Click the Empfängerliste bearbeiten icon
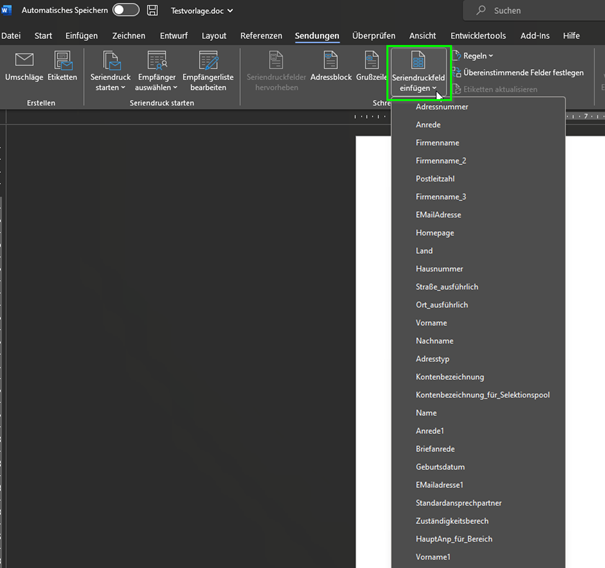This screenshot has width=605, height=568. tap(207, 61)
